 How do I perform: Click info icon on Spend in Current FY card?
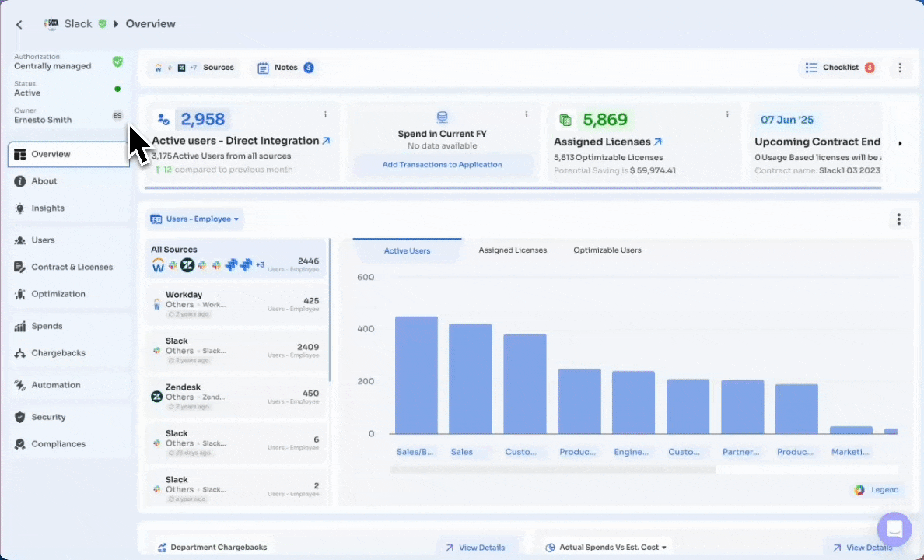pyautogui.click(x=527, y=114)
